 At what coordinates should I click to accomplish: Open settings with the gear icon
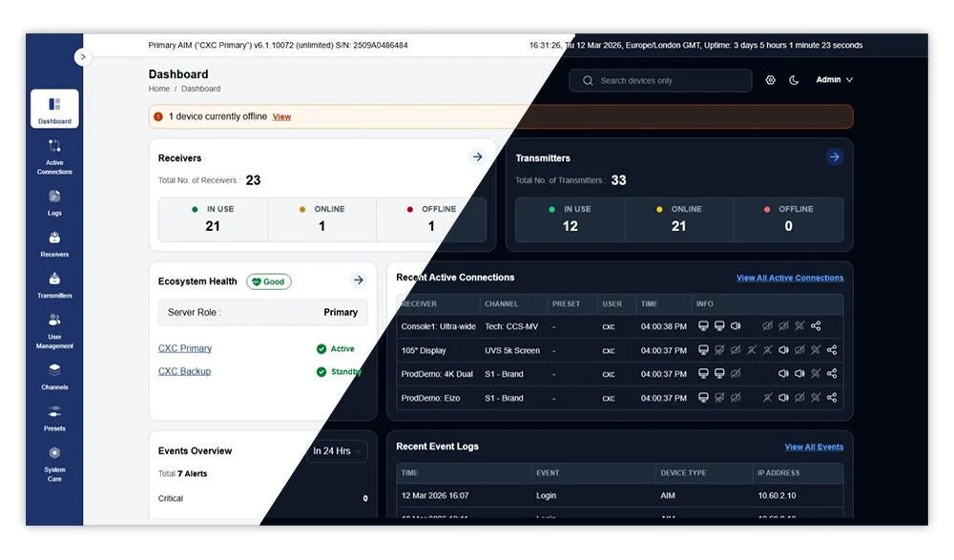[x=770, y=80]
